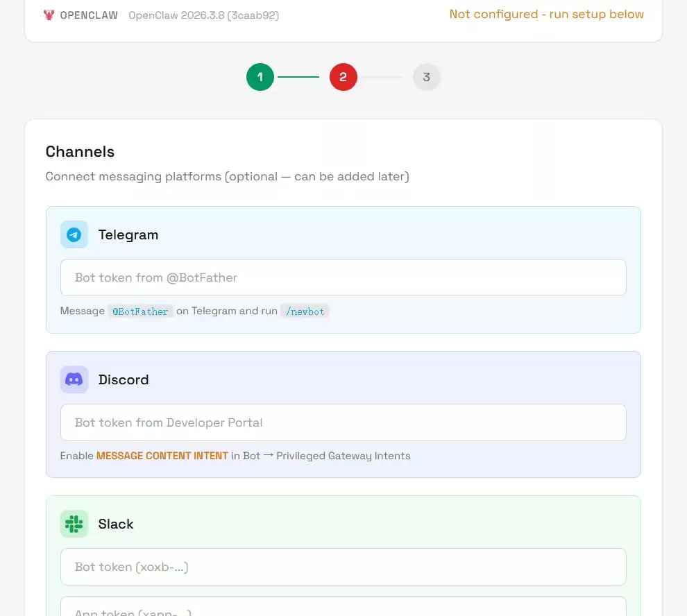The image size is (687, 616).
Task: Click the OpenClaw lobster logo icon
Action: click(49, 15)
